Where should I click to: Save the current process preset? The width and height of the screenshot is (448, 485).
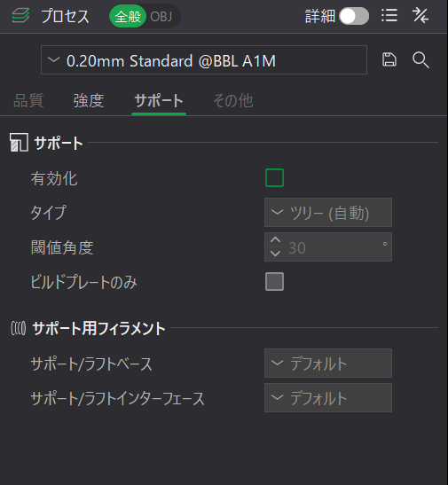click(x=389, y=59)
